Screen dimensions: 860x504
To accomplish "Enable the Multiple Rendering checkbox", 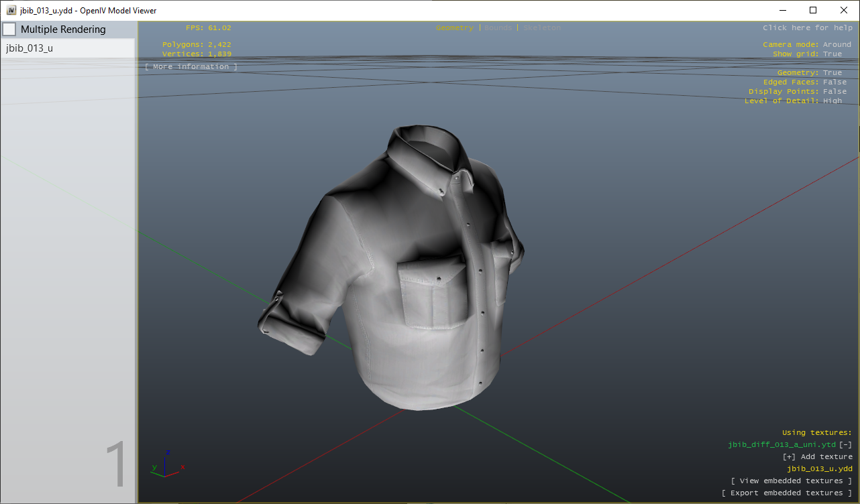I will (9, 29).
